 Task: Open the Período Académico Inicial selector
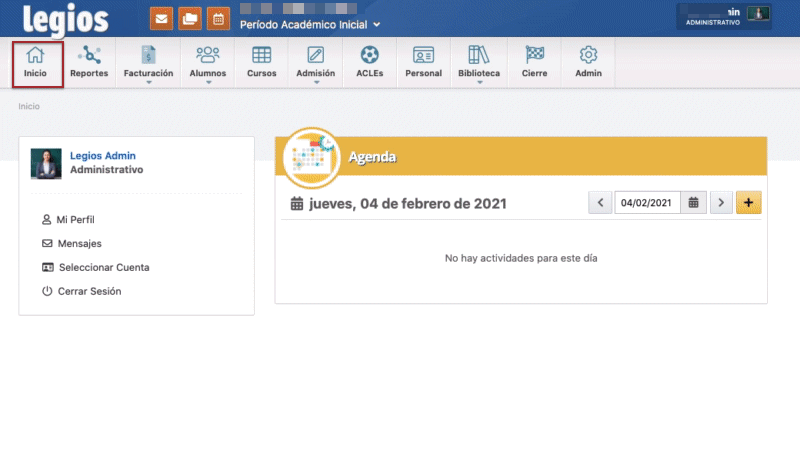coord(310,24)
